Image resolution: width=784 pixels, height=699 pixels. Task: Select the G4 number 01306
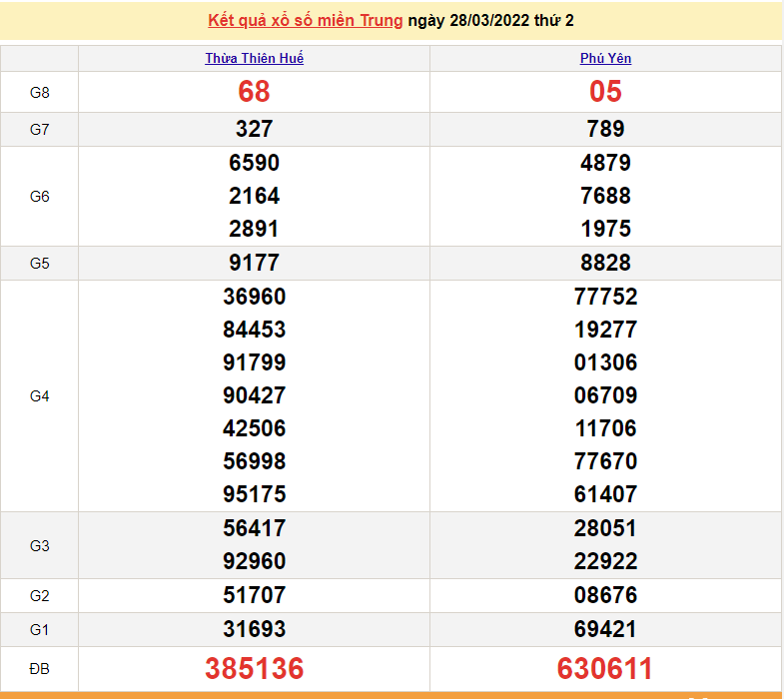[605, 362]
